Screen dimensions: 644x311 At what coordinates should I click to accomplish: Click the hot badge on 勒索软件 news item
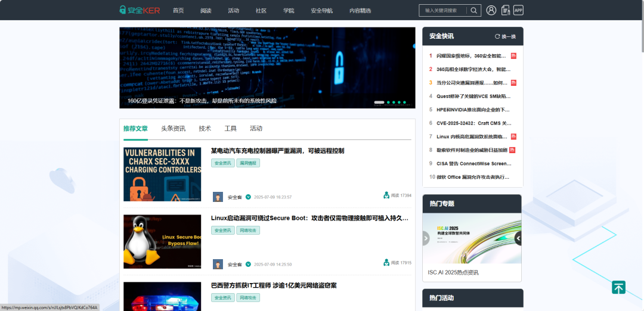pos(512,150)
